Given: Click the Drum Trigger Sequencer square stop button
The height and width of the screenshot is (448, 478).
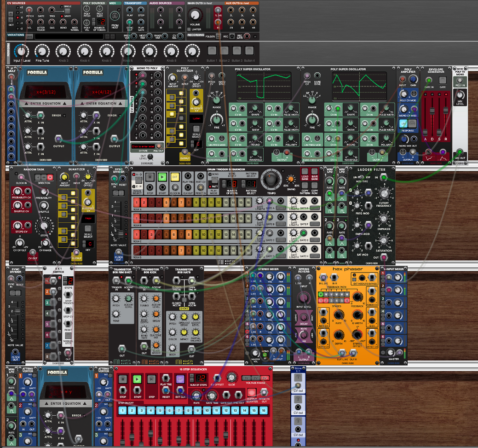Looking at the screenshot, I should tap(150, 177).
